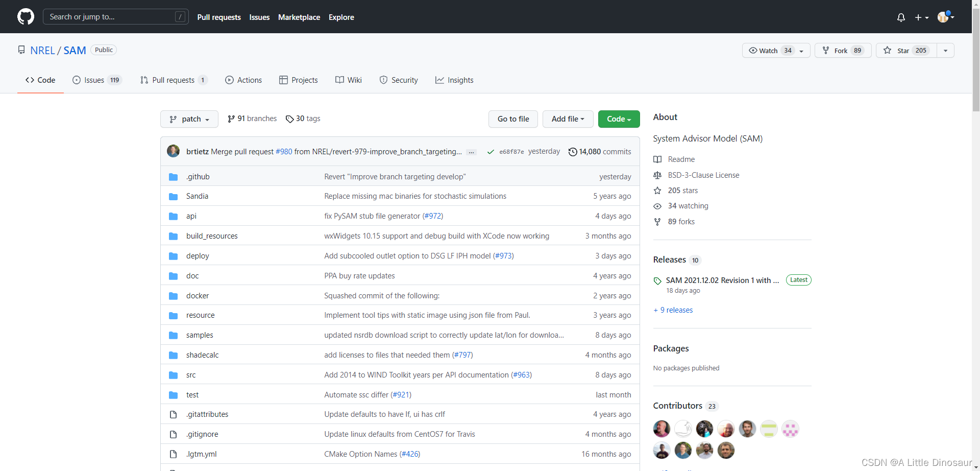The image size is (980, 471).
Task: Switch to the Code tab
Action: (40, 80)
